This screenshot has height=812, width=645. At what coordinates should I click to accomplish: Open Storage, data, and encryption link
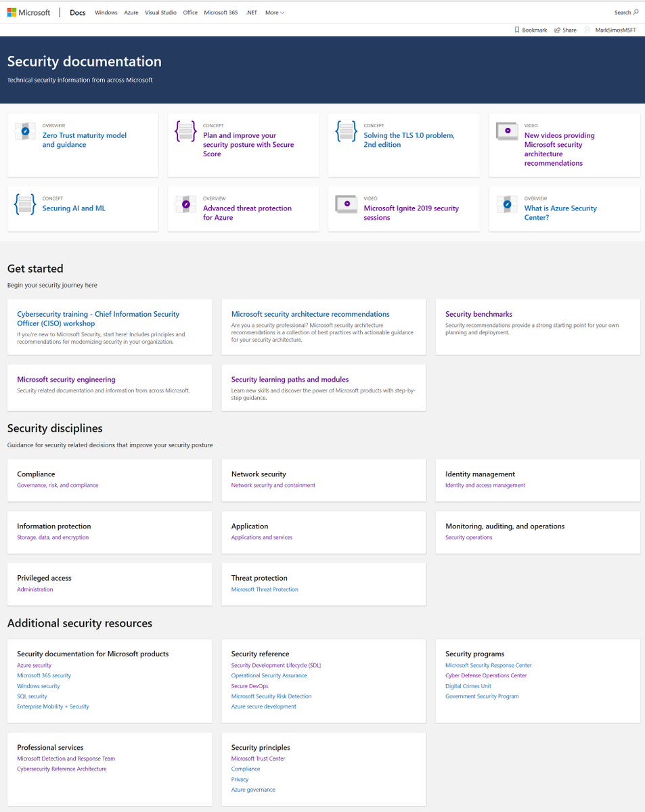[x=53, y=537]
